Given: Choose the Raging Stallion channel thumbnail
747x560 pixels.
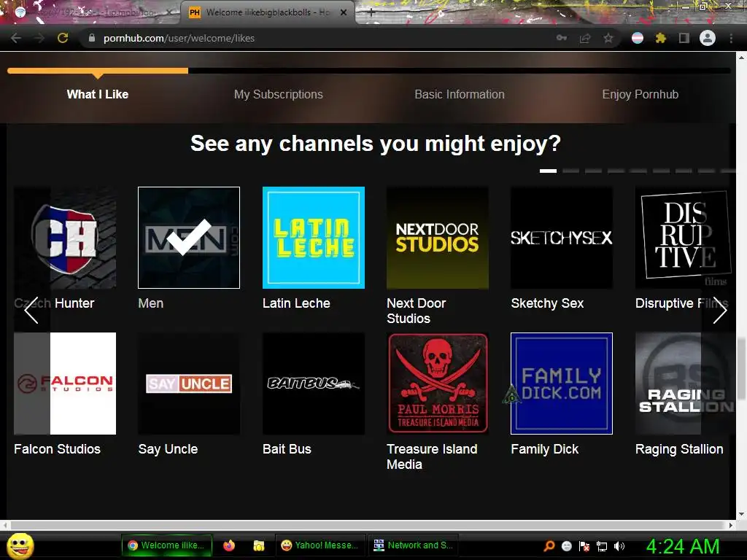Looking at the screenshot, I should click(684, 384).
